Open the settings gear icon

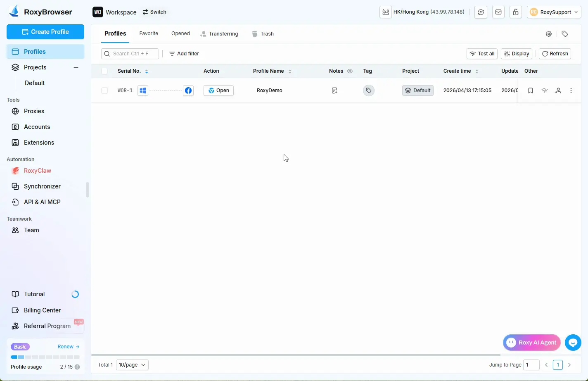coord(549,34)
